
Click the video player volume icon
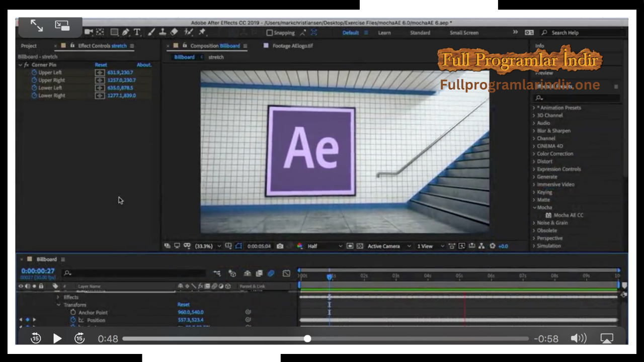(x=579, y=338)
